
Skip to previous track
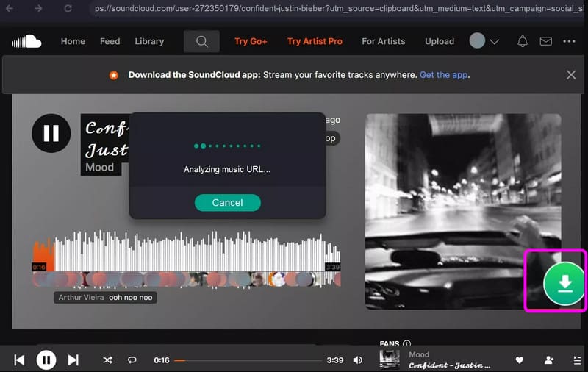19,360
